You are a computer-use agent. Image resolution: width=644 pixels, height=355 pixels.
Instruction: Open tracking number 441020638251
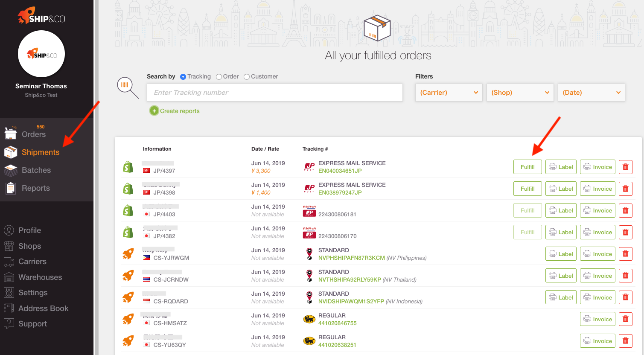point(337,345)
